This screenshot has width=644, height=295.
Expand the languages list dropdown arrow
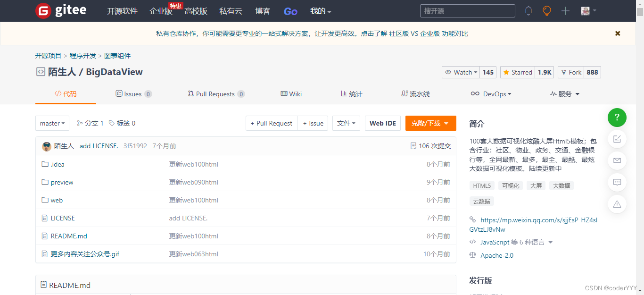550,242
